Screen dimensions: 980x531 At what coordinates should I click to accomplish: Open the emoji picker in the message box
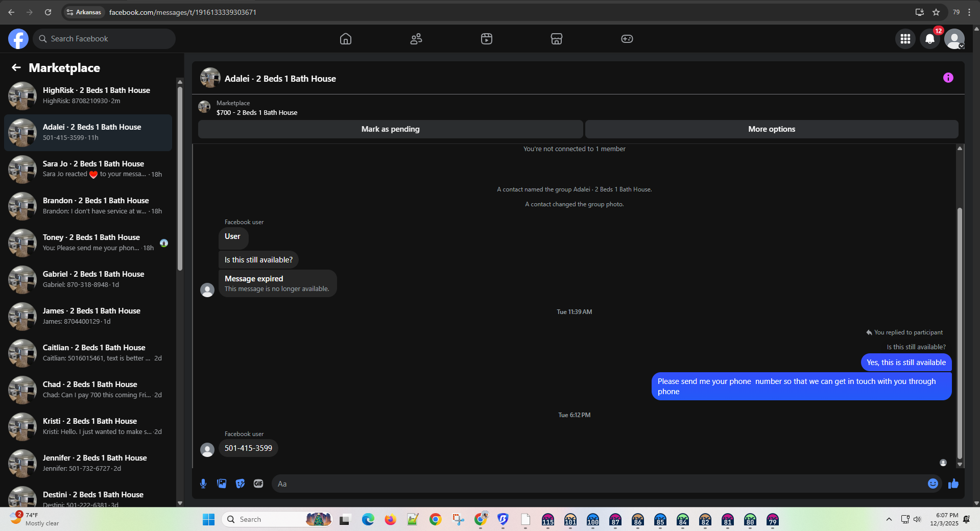point(933,484)
